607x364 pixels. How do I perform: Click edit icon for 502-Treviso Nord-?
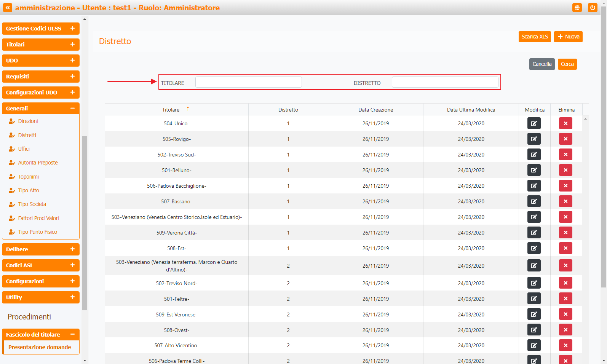click(534, 283)
